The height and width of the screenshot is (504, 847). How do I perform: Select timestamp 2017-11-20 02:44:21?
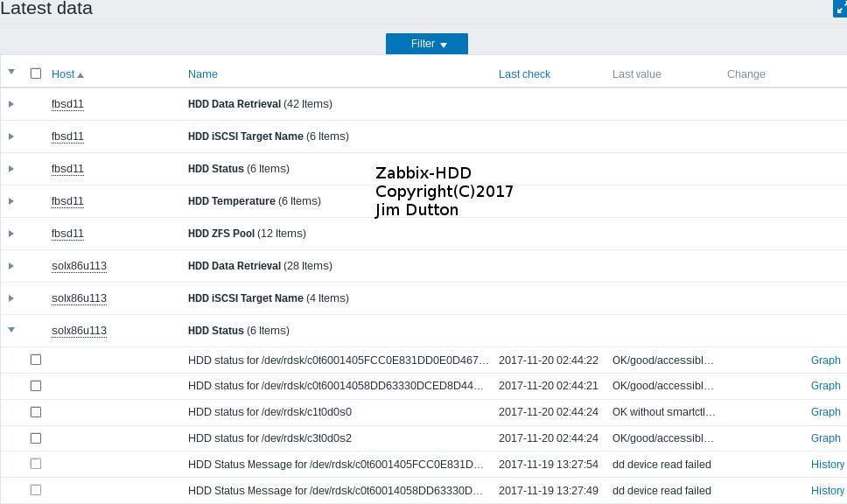pos(549,386)
